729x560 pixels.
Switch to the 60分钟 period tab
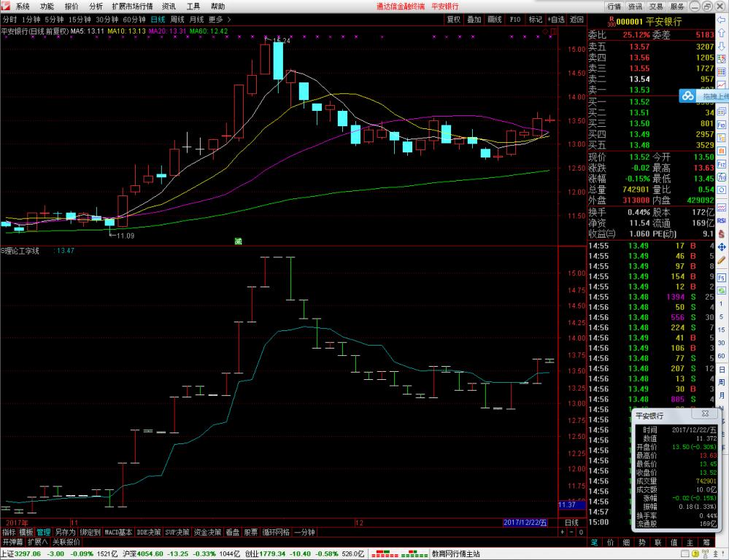pos(134,20)
